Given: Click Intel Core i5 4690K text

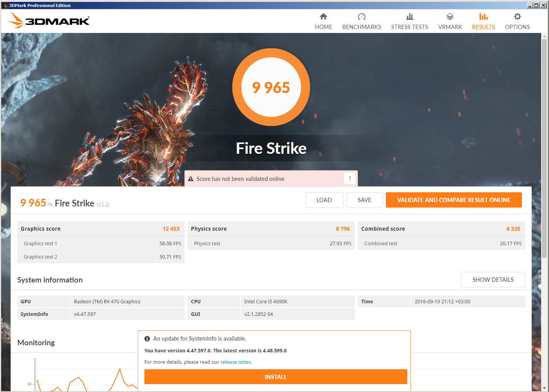Looking at the screenshot, I should pos(266,302).
